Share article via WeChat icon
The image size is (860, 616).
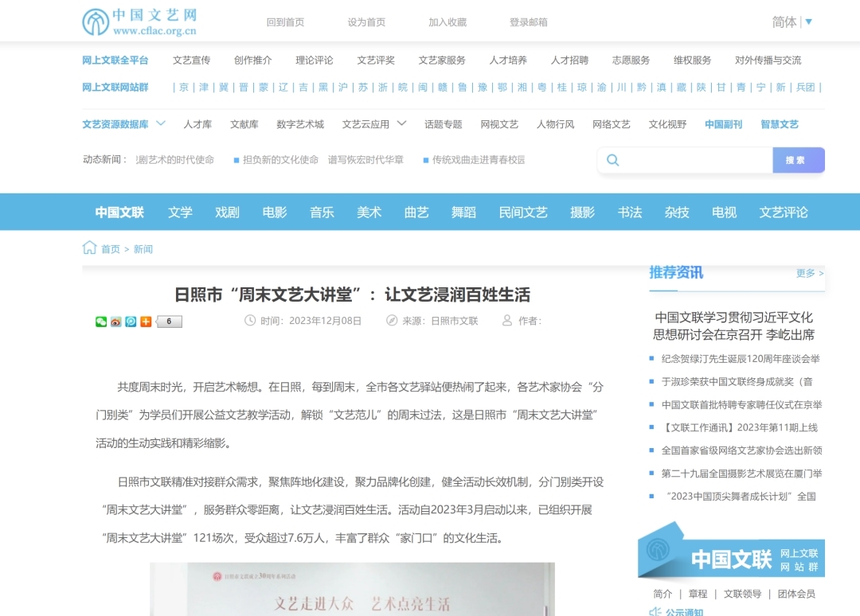(101, 322)
